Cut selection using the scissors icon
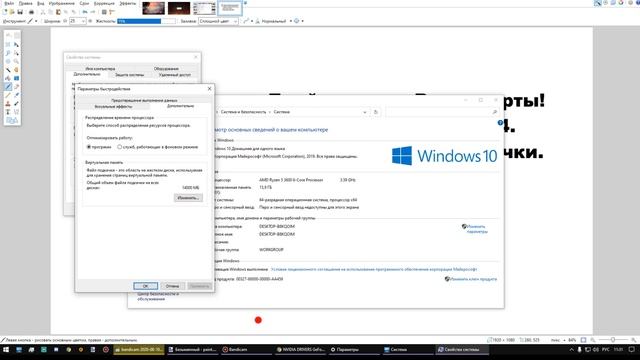This screenshot has height=360, width=640. (x=43, y=12)
